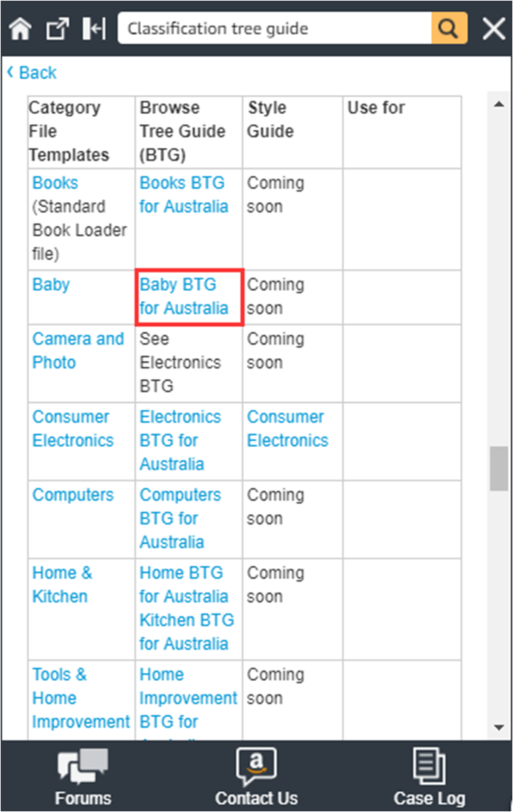
Task: Open the Kitchen BTG for Australia link
Action: [187, 632]
